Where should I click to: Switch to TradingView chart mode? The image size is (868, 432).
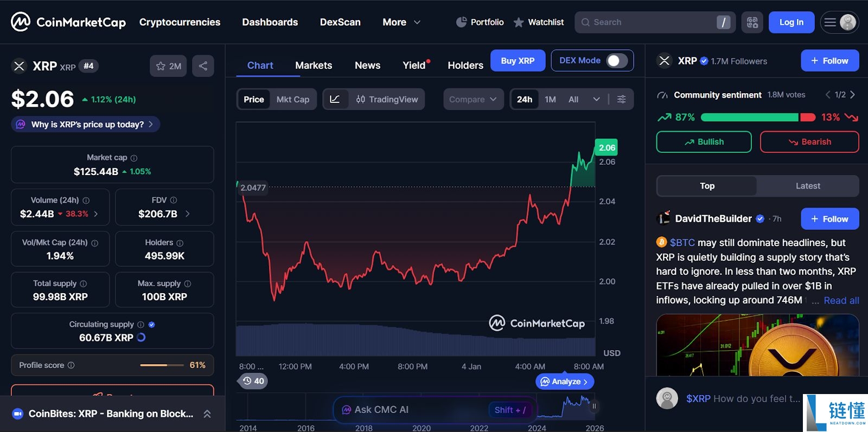coord(387,99)
